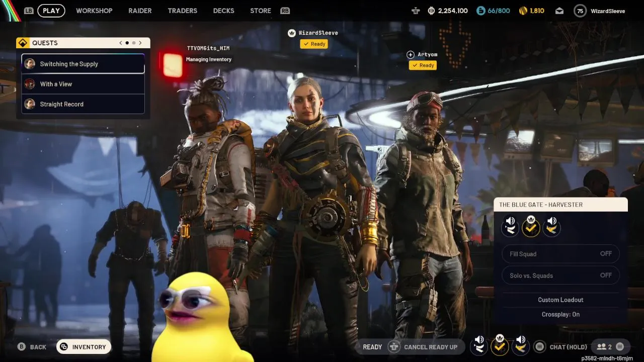Image resolution: width=644 pixels, height=362 pixels.
Task: Click the Managing Inventory status label
Action: (209, 59)
